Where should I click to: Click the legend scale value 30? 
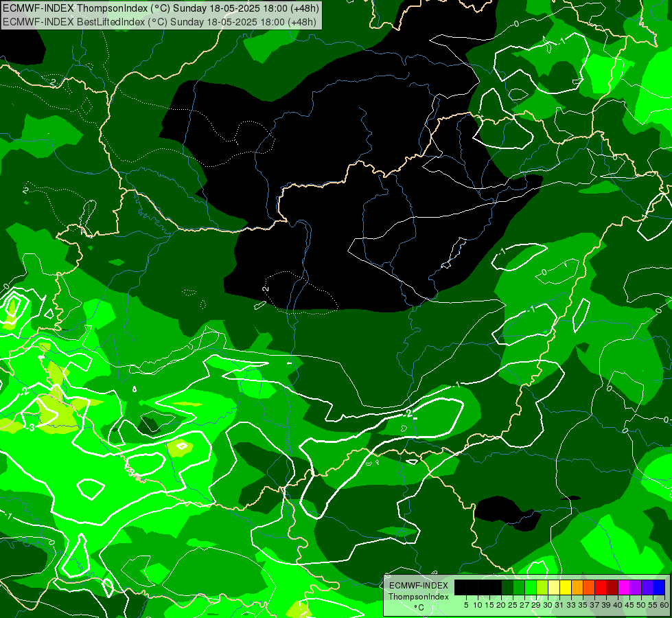point(548,605)
